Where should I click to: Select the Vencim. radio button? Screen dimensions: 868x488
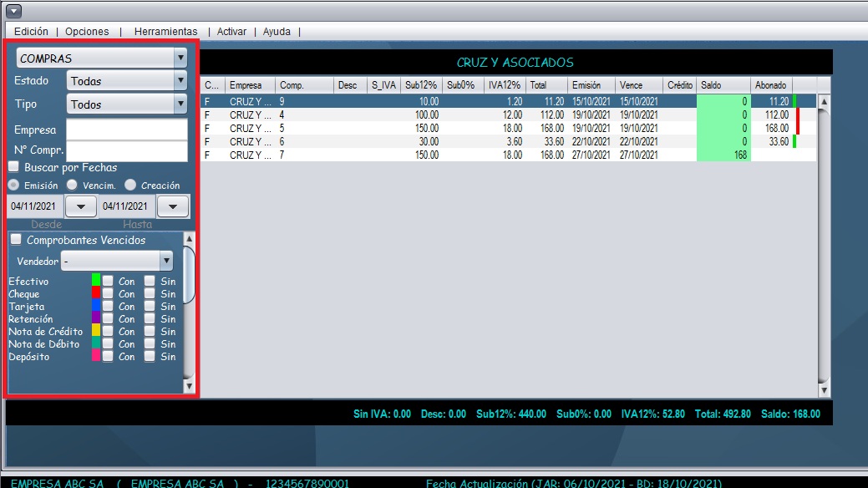pyautogui.click(x=73, y=186)
